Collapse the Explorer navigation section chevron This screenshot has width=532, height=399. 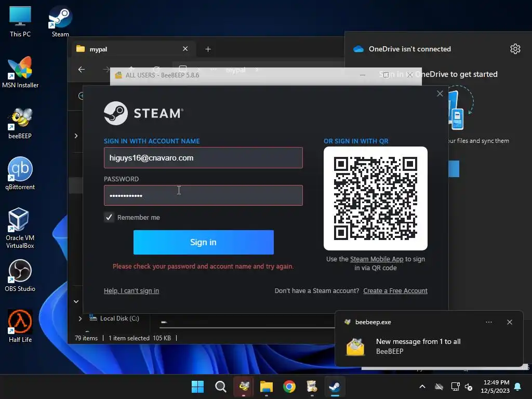(x=76, y=301)
